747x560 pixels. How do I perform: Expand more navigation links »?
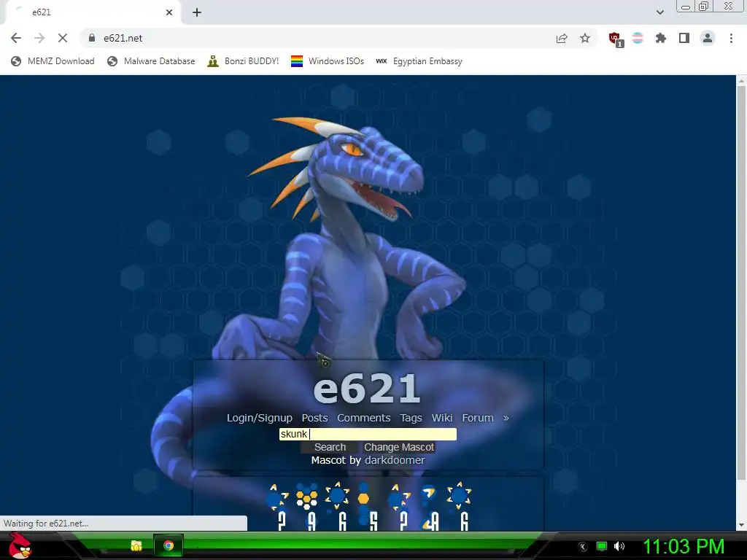(506, 418)
